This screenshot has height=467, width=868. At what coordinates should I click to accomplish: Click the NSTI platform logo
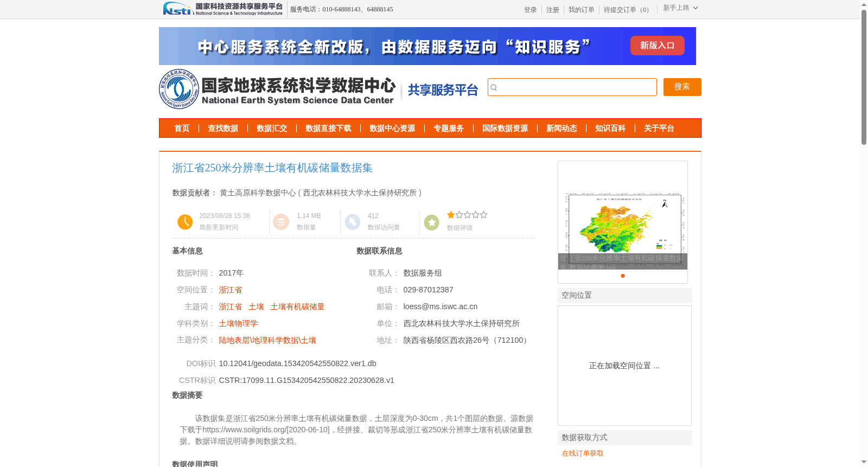point(223,9)
